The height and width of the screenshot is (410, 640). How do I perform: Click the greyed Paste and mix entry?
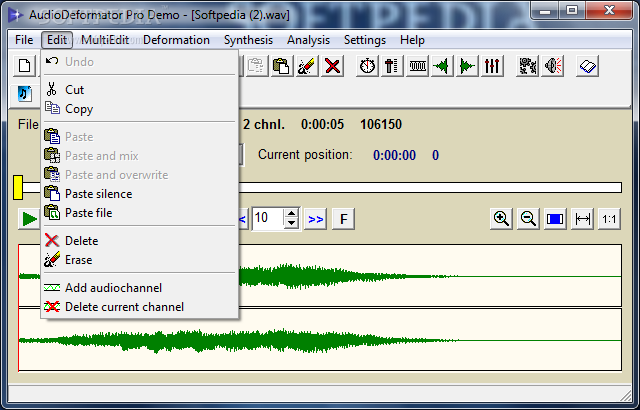point(140,156)
